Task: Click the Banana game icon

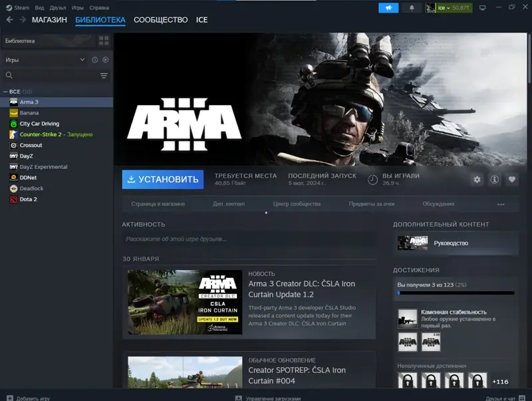Action: tap(13, 113)
